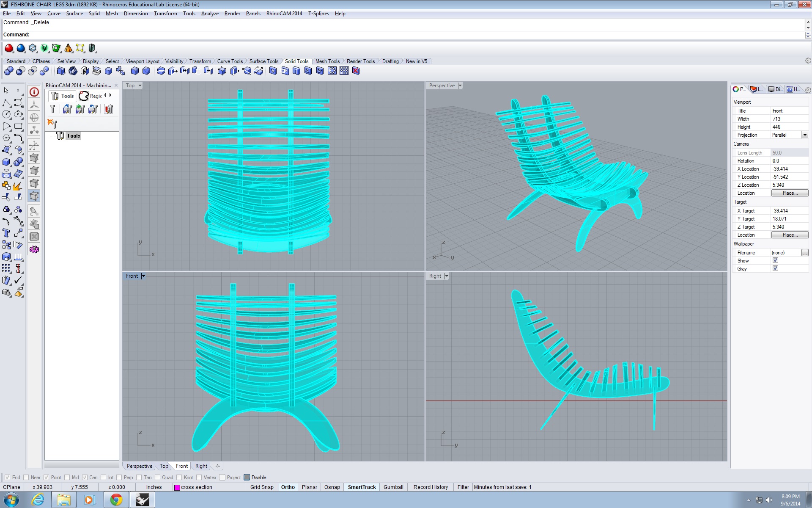Open the Front viewport title dropdown
This screenshot has width=812, height=508.
(x=143, y=276)
